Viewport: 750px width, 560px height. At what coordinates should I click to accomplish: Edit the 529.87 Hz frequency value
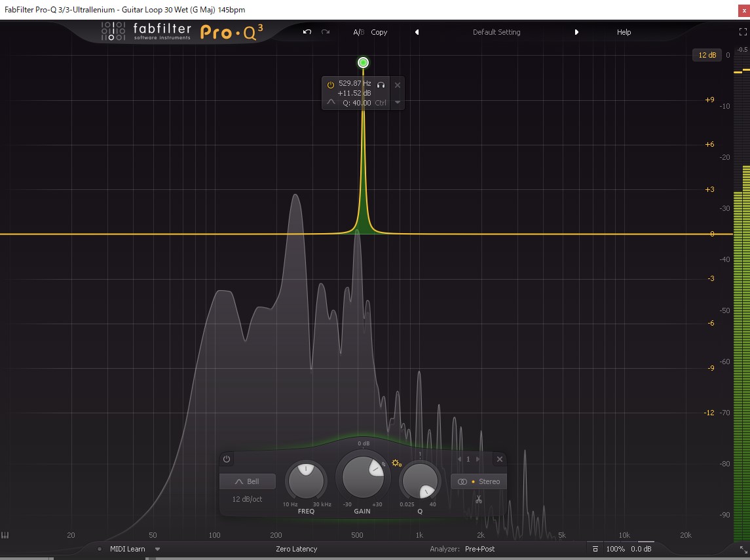(355, 83)
